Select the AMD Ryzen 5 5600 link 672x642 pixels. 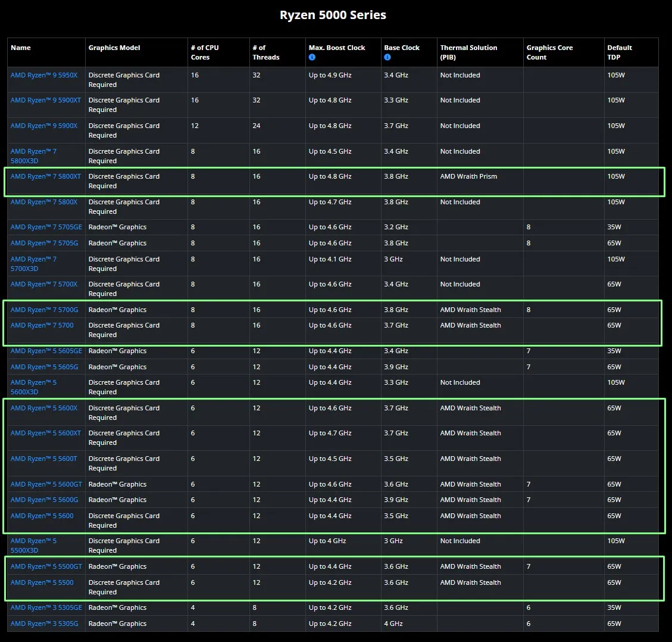pyautogui.click(x=42, y=516)
